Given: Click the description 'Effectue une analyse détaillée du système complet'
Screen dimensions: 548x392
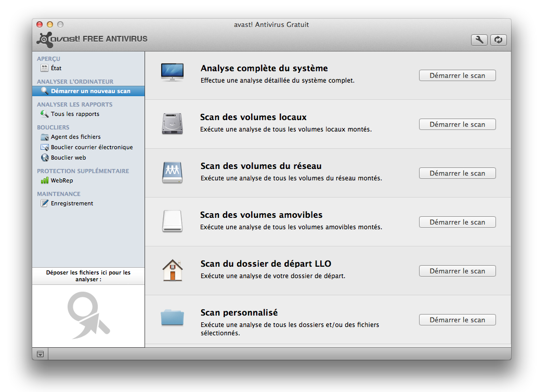Looking at the screenshot, I should point(278,81).
